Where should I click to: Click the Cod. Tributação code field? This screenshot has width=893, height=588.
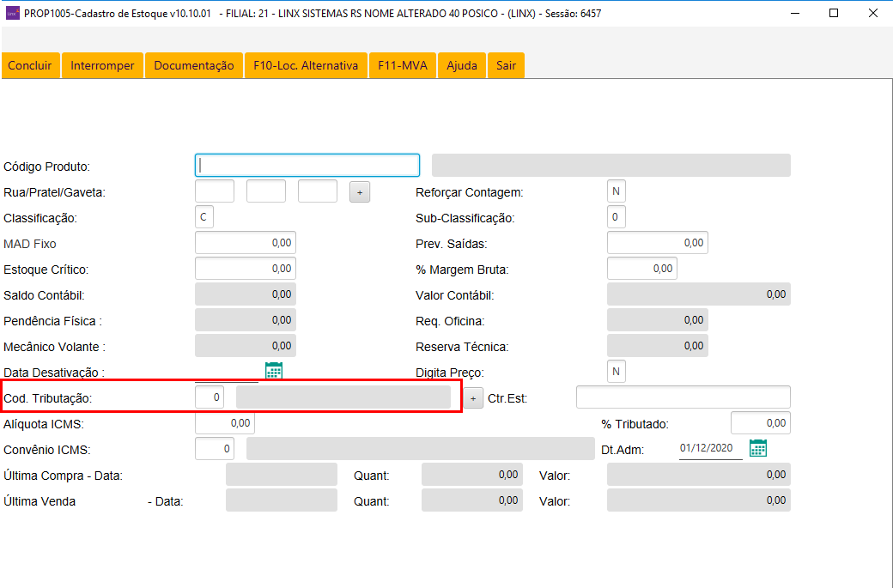pos(210,397)
